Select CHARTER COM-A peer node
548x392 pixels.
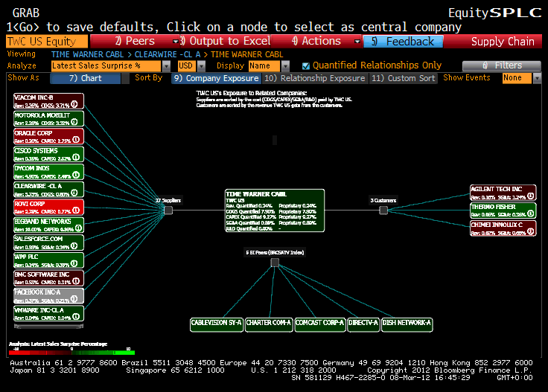click(x=269, y=324)
